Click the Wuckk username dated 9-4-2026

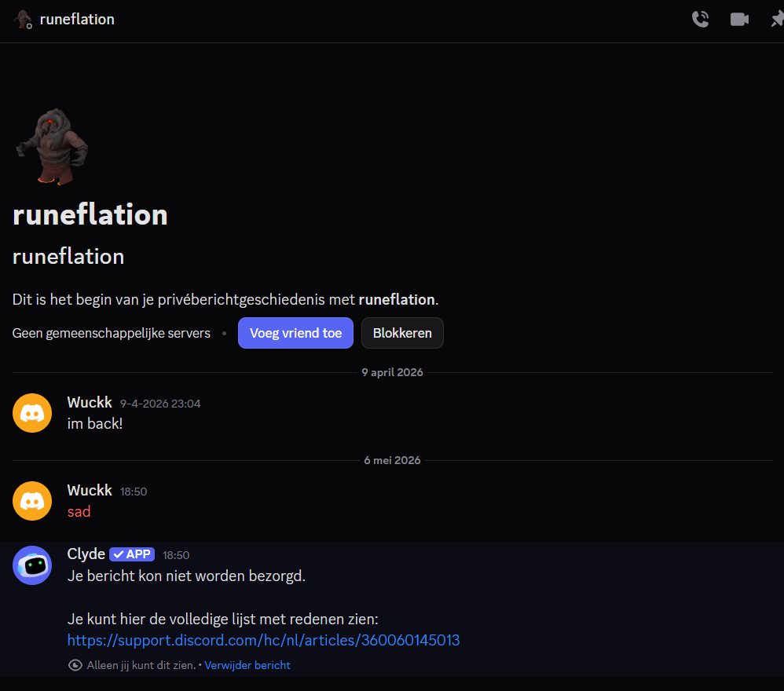pyautogui.click(x=90, y=402)
